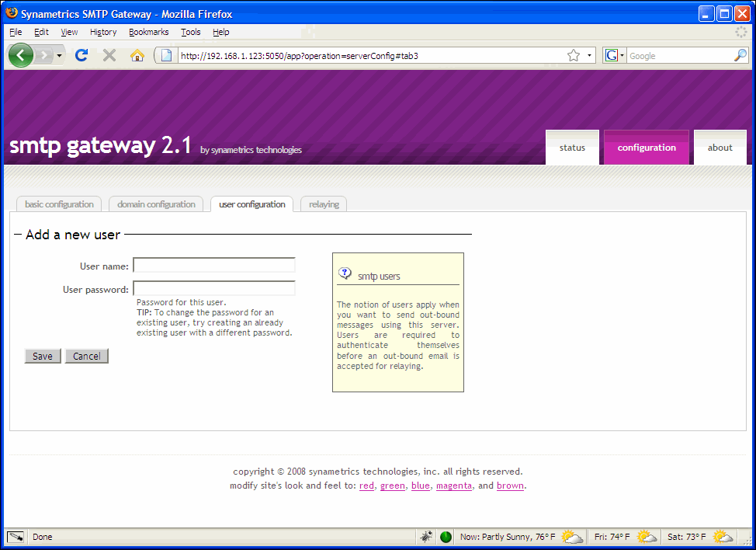Click the status bar pencil icon at left
This screenshot has height=550, width=756.
coord(16,537)
